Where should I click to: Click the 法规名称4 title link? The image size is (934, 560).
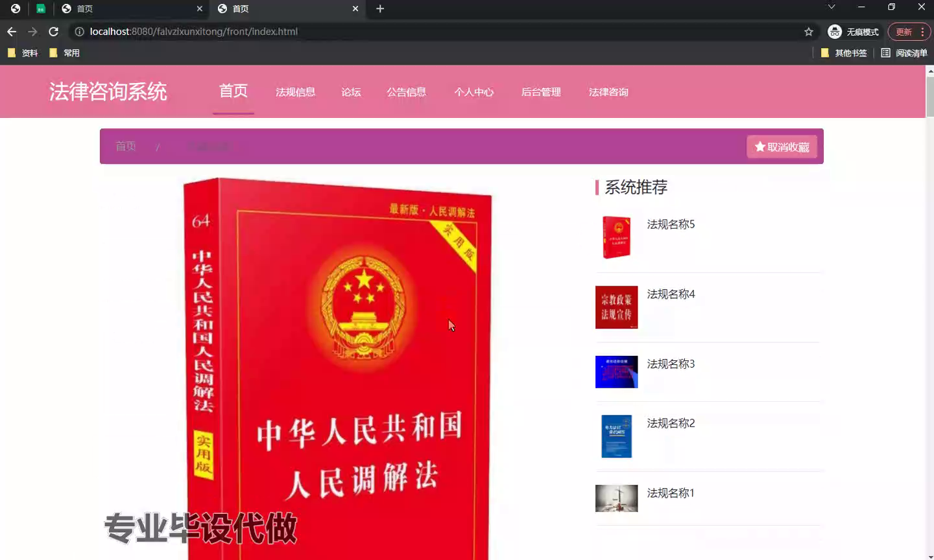coord(671,294)
